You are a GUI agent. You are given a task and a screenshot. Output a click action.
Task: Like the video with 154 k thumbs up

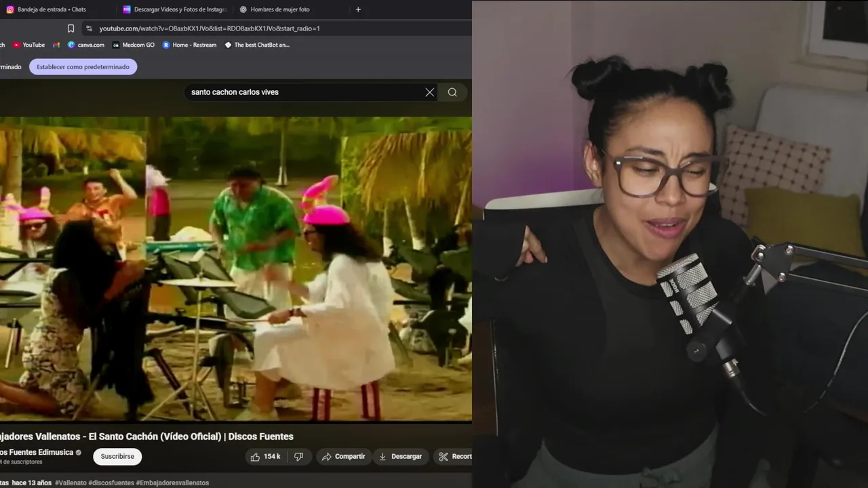click(x=265, y=456)
